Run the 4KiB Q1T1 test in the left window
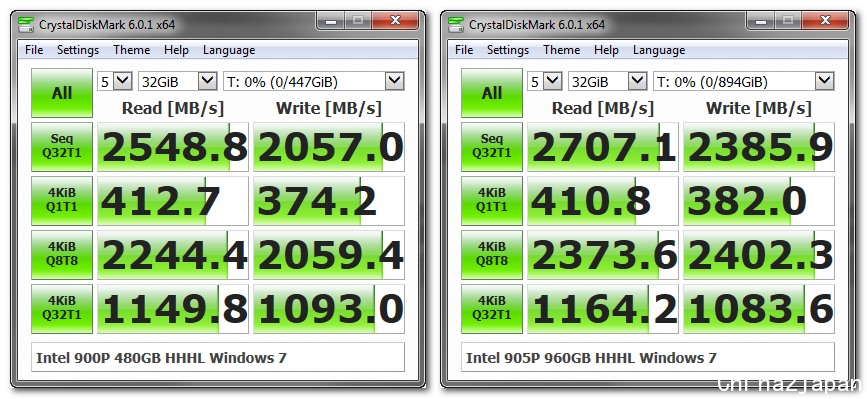This screenshot has width=867, height=399. point(61,201)
